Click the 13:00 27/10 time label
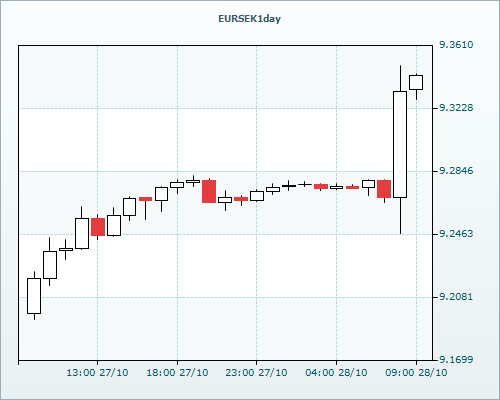The width and height of the screenshot is (500, 400). (x=97, y=372)
